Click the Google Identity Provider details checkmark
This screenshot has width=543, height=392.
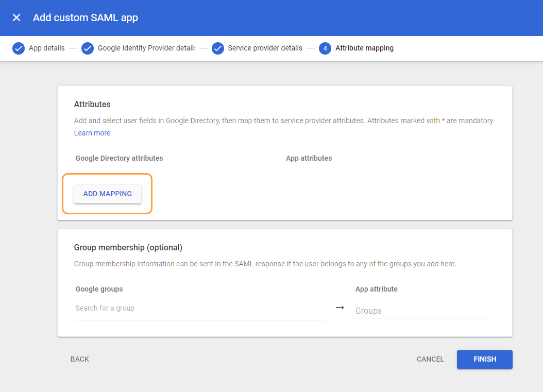[x=87, y=48]
